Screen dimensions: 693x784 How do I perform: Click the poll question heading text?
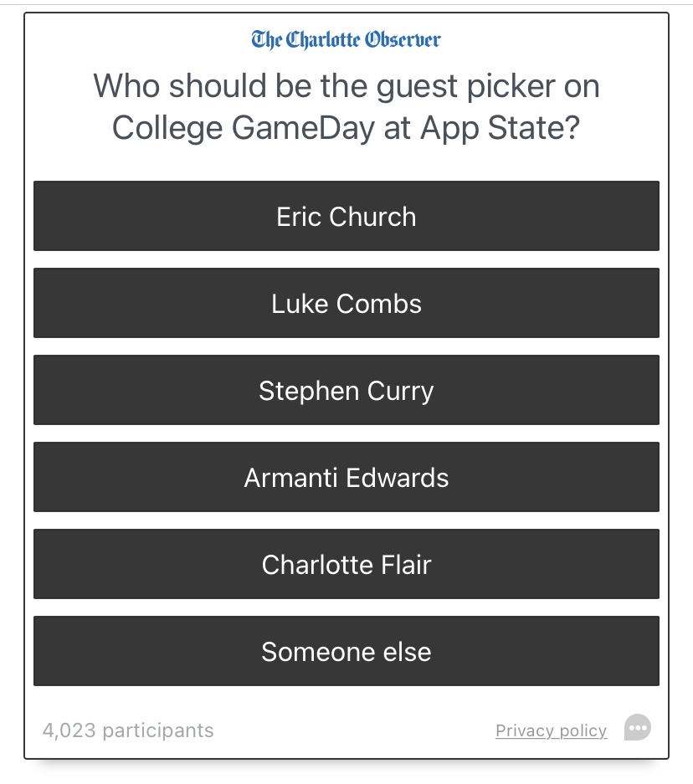click(x=346, y=107)
